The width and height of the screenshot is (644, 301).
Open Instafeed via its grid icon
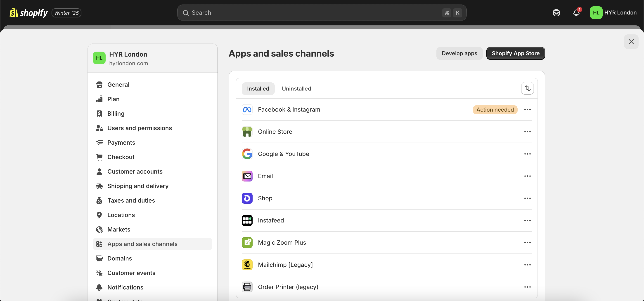coord(247,220)
